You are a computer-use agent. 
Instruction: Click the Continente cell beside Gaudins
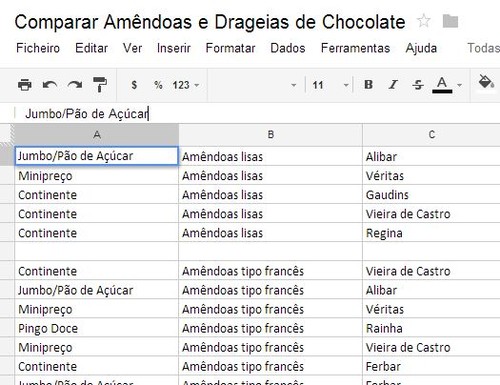pos(97,194)
